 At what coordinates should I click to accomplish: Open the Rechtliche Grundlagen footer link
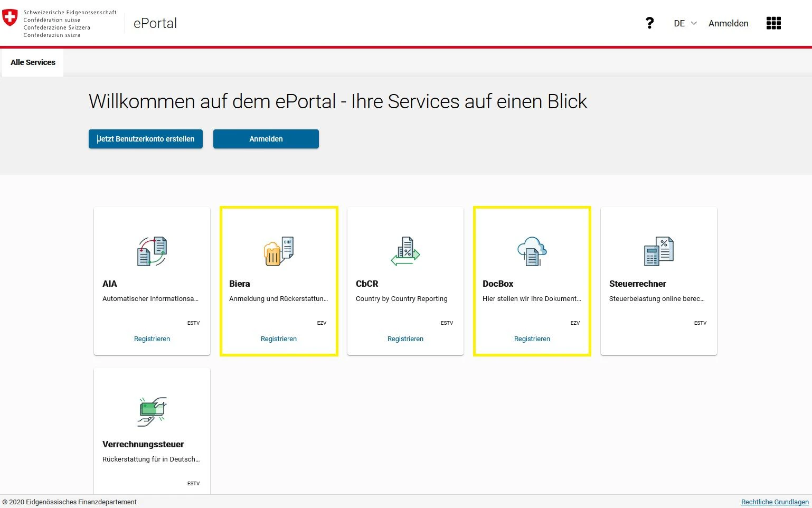(x=775, y=502)
